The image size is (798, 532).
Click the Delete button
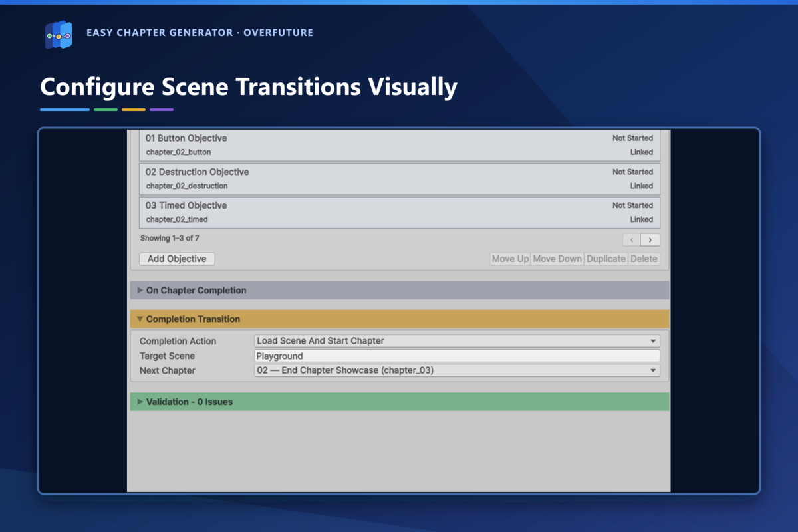click(644, 259)
